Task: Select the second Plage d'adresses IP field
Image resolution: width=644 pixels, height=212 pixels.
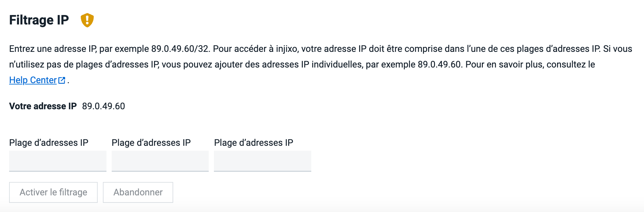Action: (160, 161)
